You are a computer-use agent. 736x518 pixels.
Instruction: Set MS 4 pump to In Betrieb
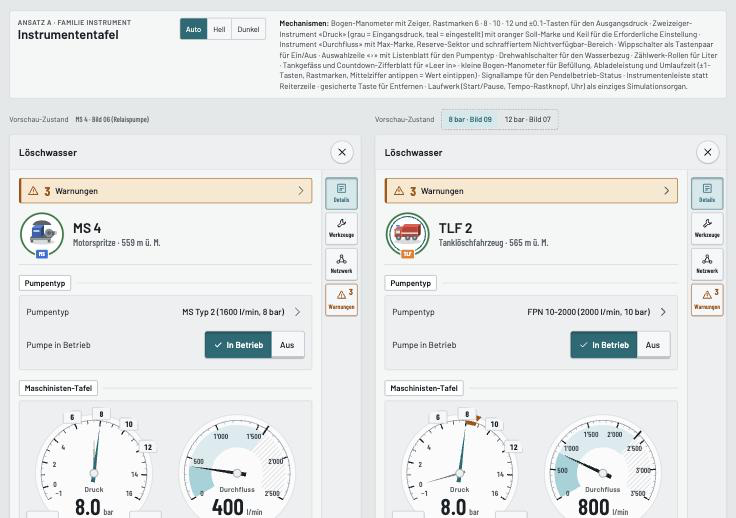click(238, 345)
